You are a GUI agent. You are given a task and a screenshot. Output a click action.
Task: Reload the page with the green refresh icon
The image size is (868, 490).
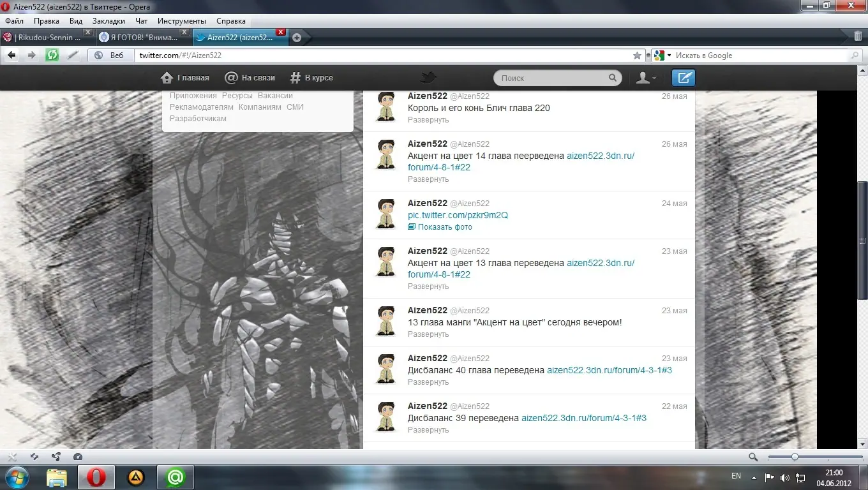[52, 56]
